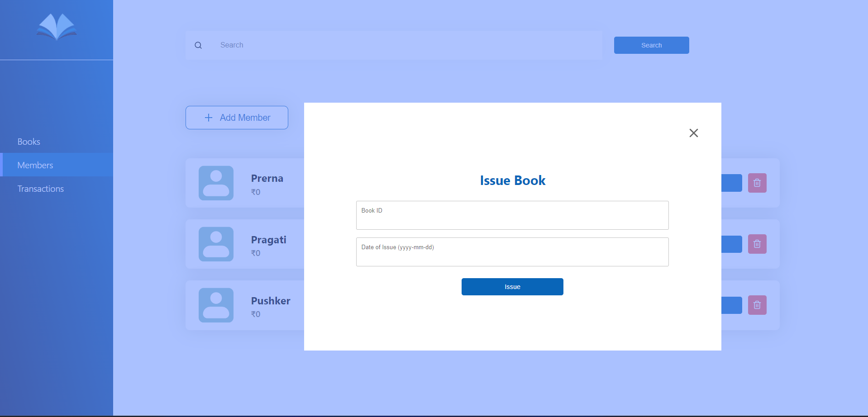Select the Members section in sidebar
Screen dimensions: 868x417
(x=35, y=165)
